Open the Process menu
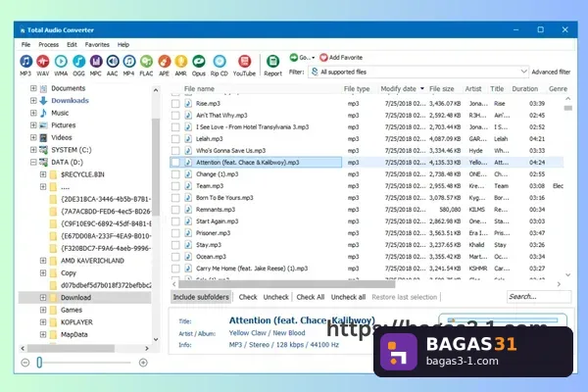The width and height of the screenshot is (588, 392). click(x=49, y=45)
